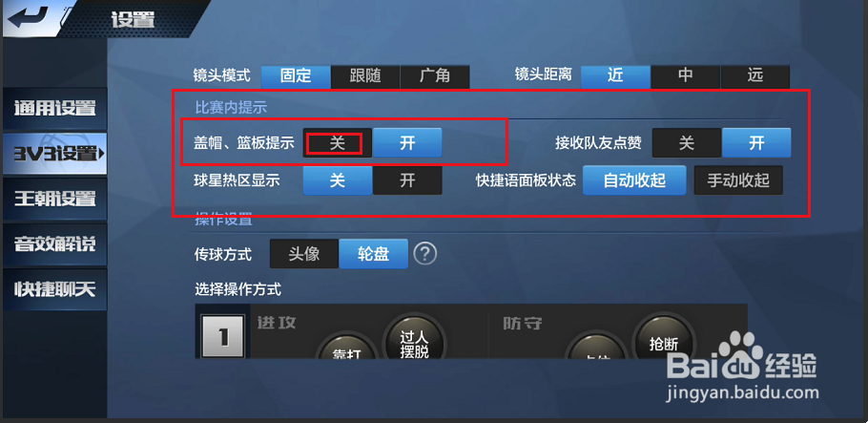Image resolution: width=868 pixels, height=423 pixels.
Task: Open the 快捷聊天 tab
Action: [53, 289]
